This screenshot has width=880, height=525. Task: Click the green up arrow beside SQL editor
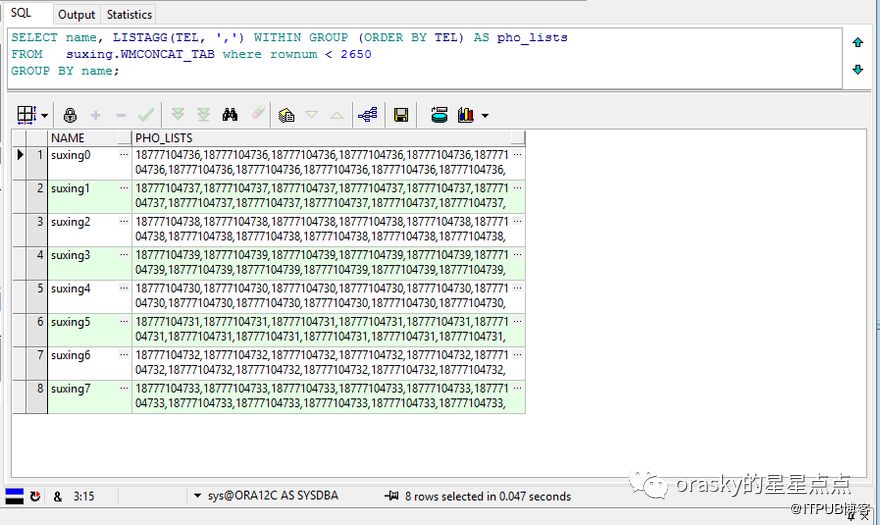(x=857, y=43)
